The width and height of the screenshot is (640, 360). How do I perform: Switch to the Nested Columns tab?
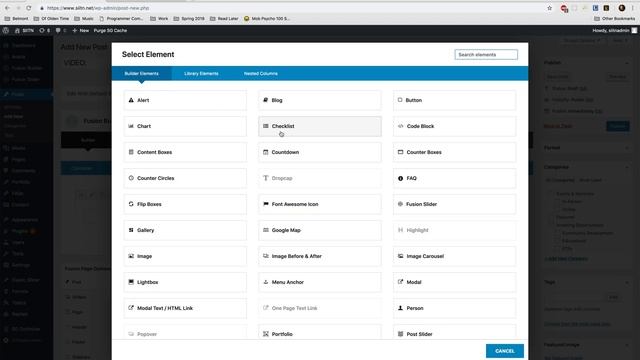click(261, 73)
